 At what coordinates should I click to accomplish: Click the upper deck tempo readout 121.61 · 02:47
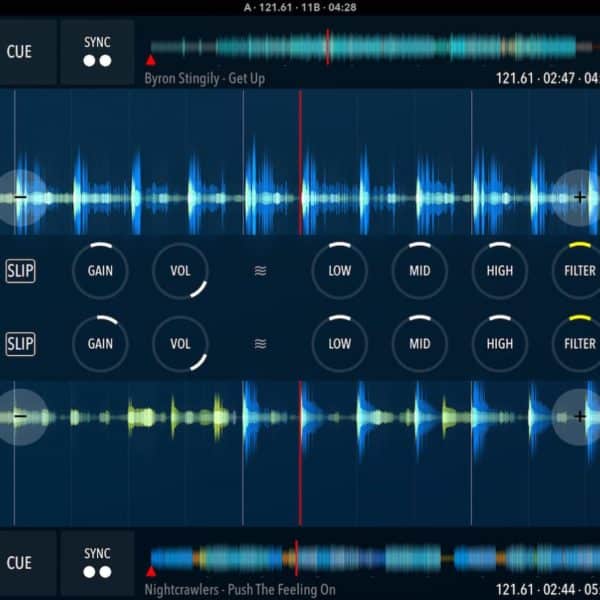548,78
